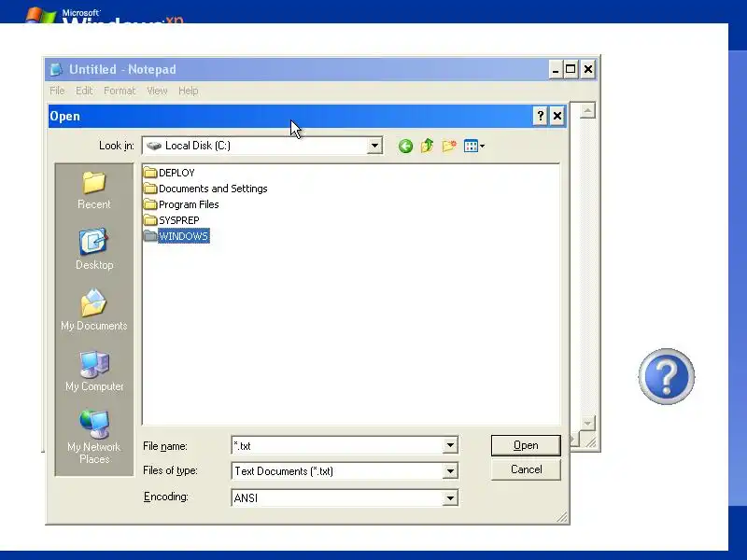Open the View menu in Notepad
Screen dimensions: 747x560
tap(157, 91)
